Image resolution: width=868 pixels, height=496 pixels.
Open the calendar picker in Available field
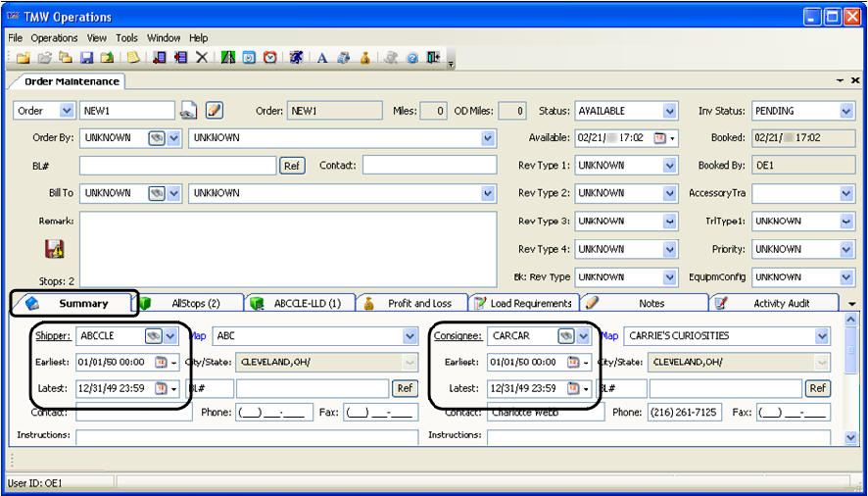658,138
